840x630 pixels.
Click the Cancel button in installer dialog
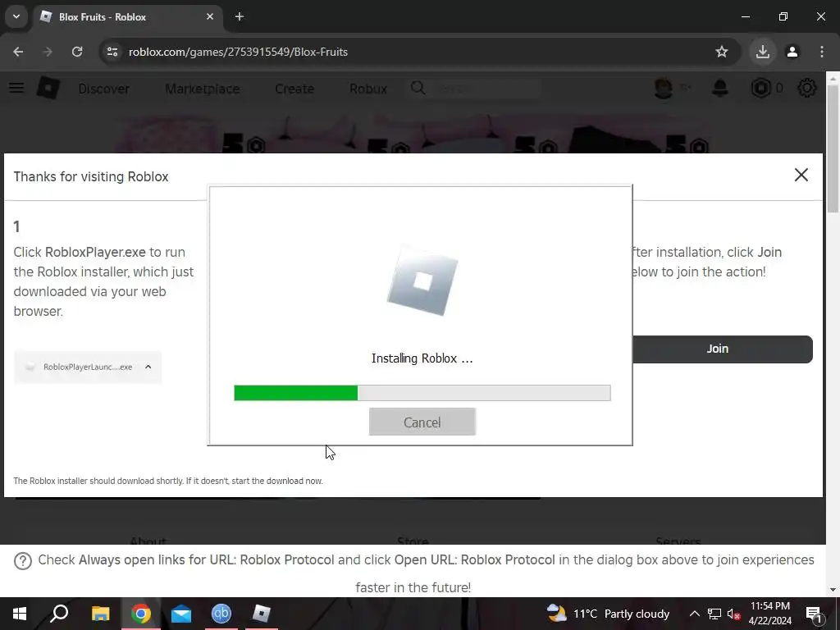422,422
